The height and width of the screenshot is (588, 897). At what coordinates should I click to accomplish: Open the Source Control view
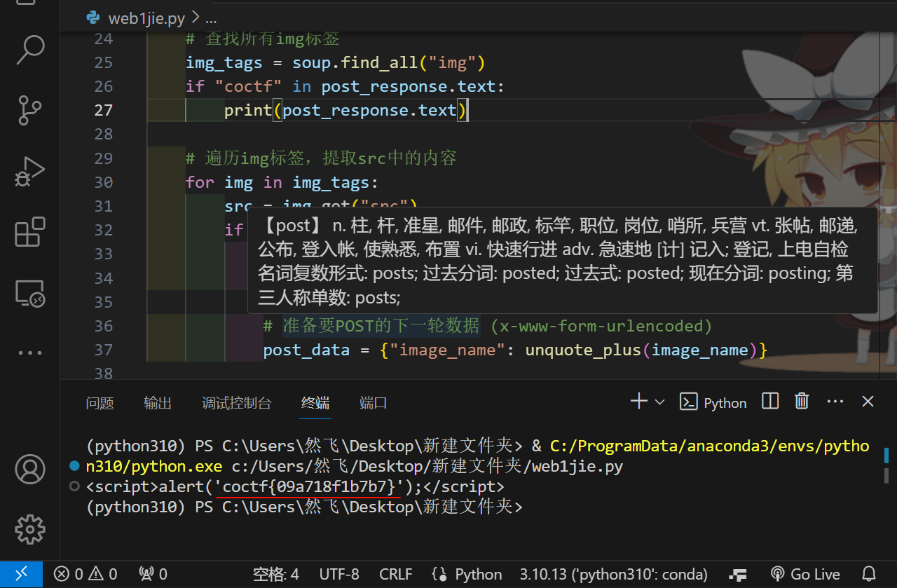click(x=29, y=110)
